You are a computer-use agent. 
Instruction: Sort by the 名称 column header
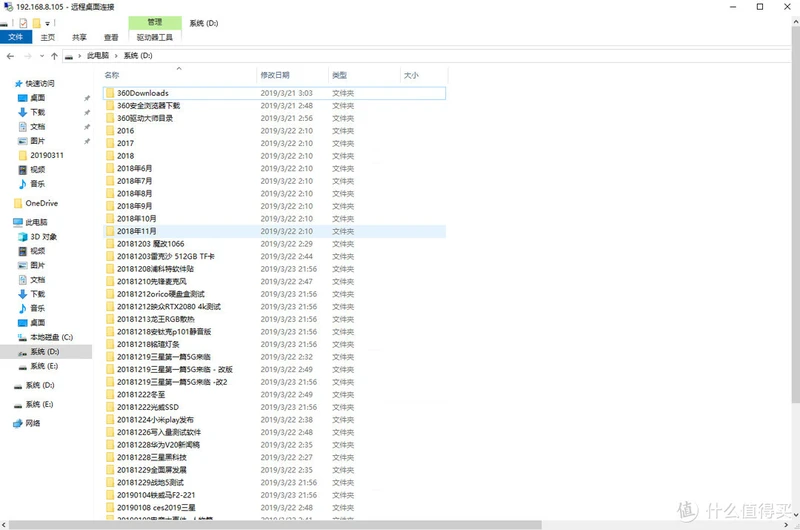(x=112, y=75)
